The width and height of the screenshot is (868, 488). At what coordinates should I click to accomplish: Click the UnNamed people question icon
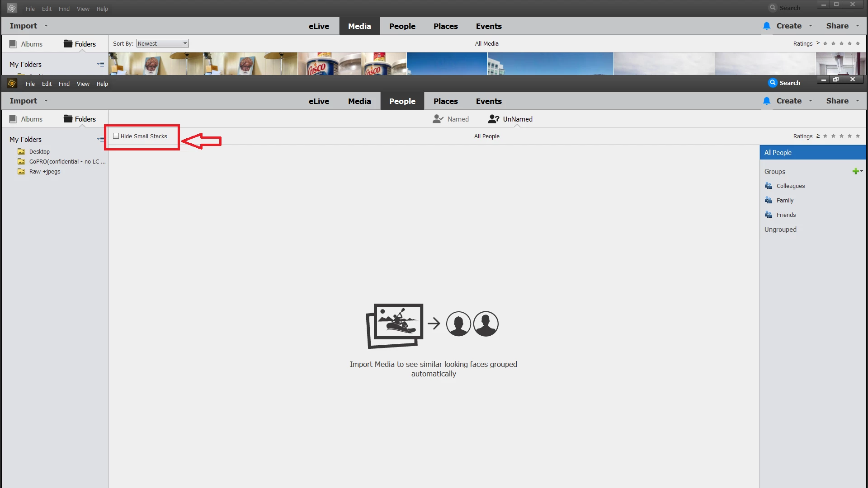[x=494, y=119]
